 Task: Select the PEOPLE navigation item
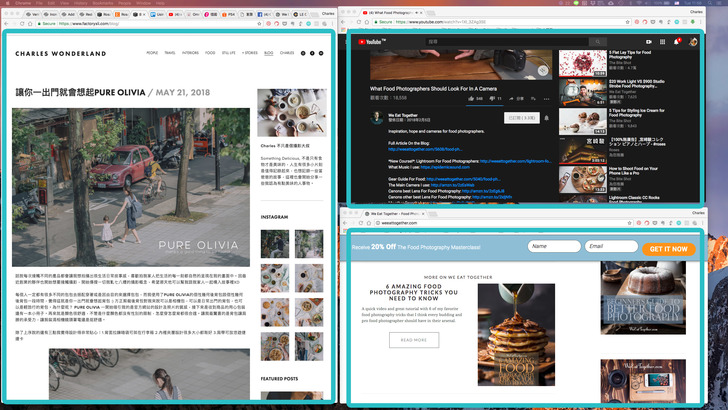tap(152, 52)
